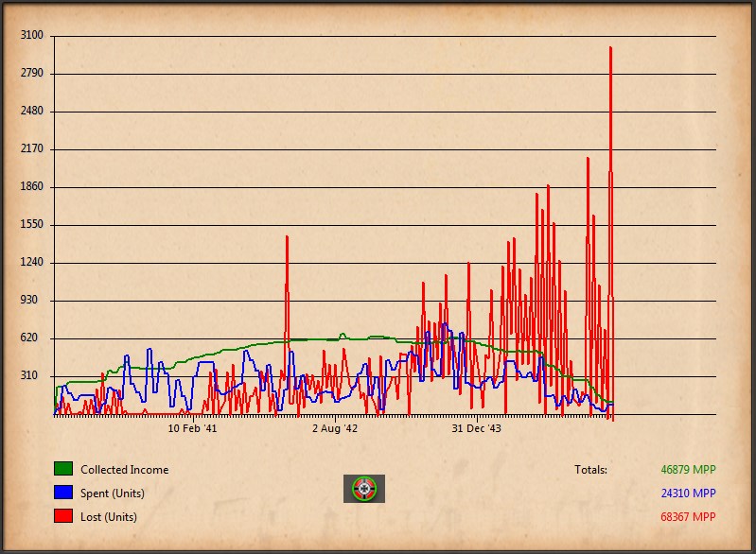Click the 2480 y-axis value
Viewport: 756px width, 554px height.
click(x=32, y=111)
